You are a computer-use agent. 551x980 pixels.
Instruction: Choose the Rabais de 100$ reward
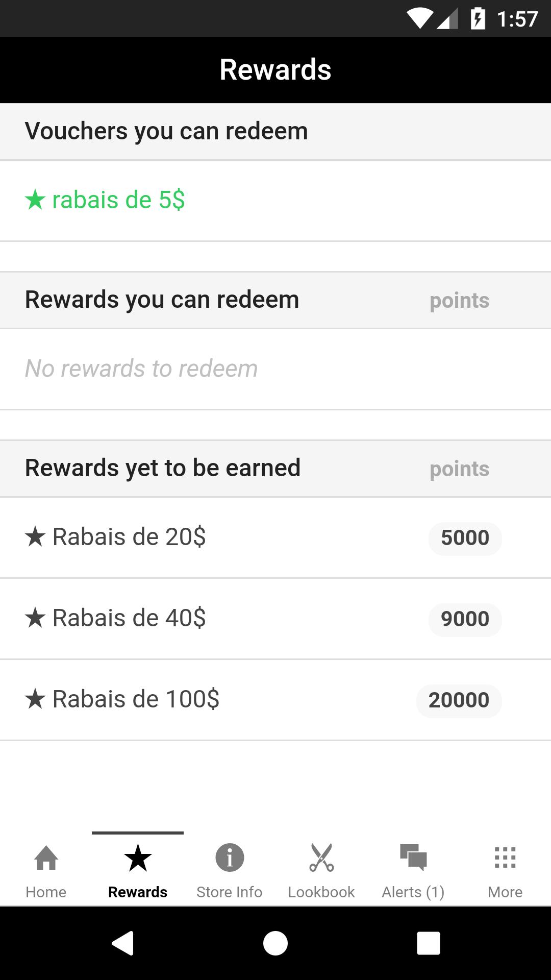[136, 699]
